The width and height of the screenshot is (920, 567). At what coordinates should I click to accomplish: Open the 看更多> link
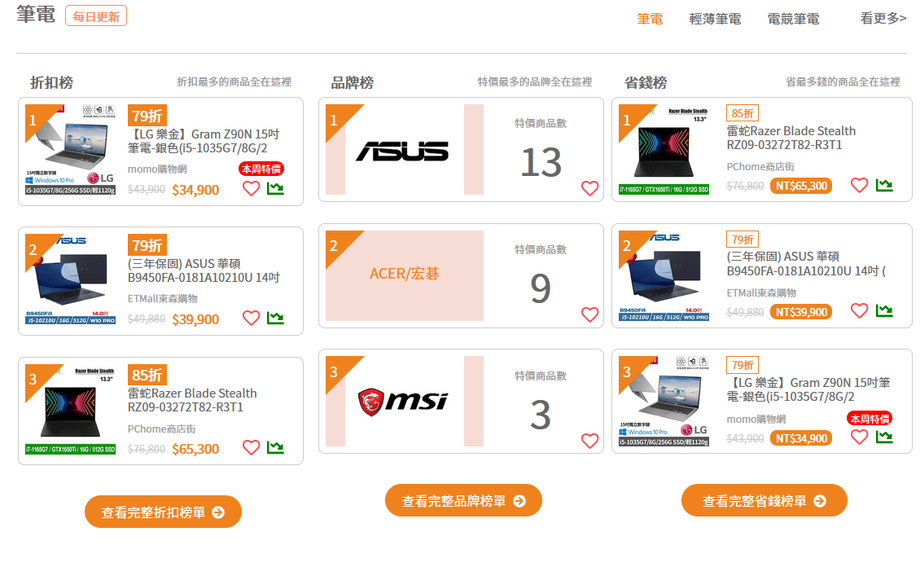883,18
